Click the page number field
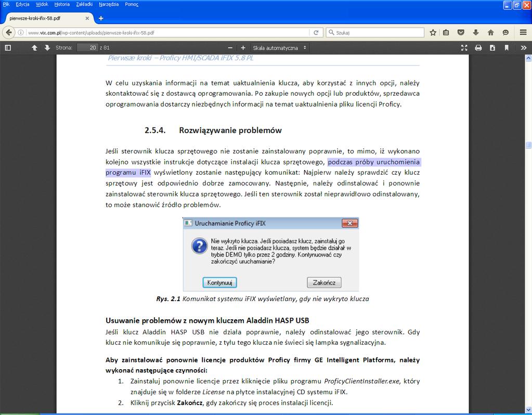The width and height of the screenshot is (532, 415). (87, 48)
